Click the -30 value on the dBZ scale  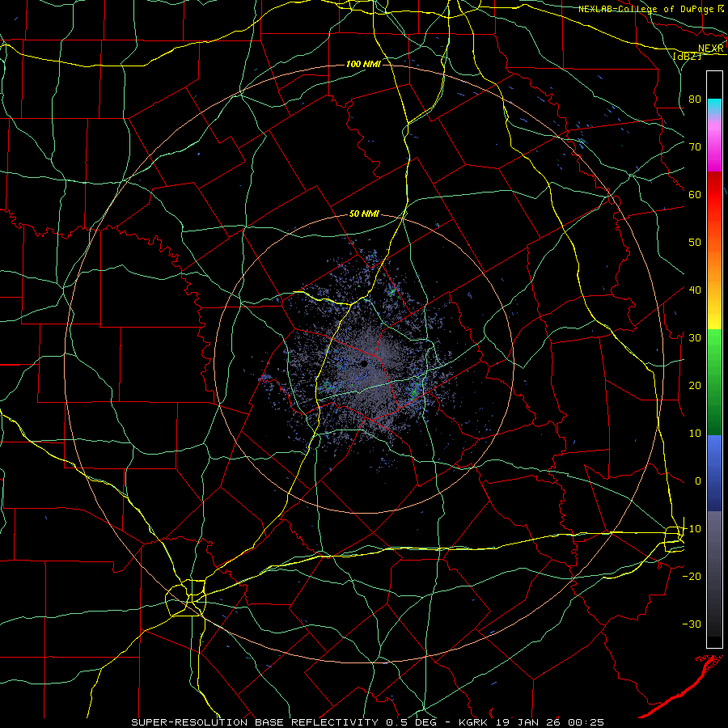[x=692, y=624]
